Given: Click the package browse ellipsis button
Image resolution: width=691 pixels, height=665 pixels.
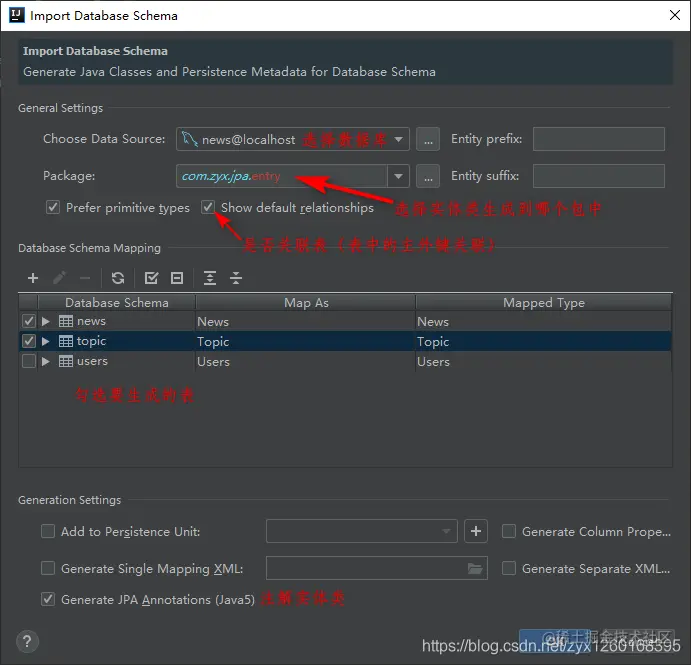Looking at the screenshot, I should tap(428, 176).
